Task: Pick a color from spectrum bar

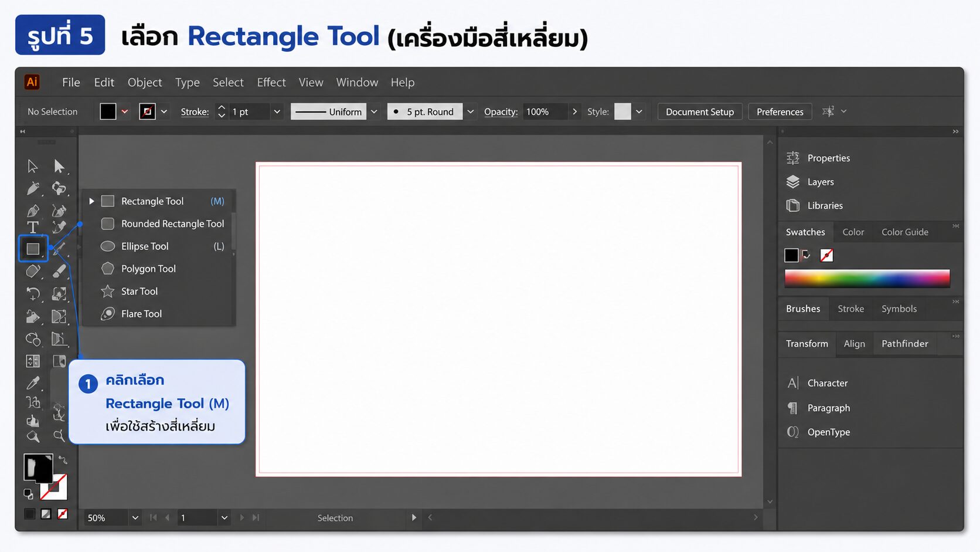Action: coord(867,279)
